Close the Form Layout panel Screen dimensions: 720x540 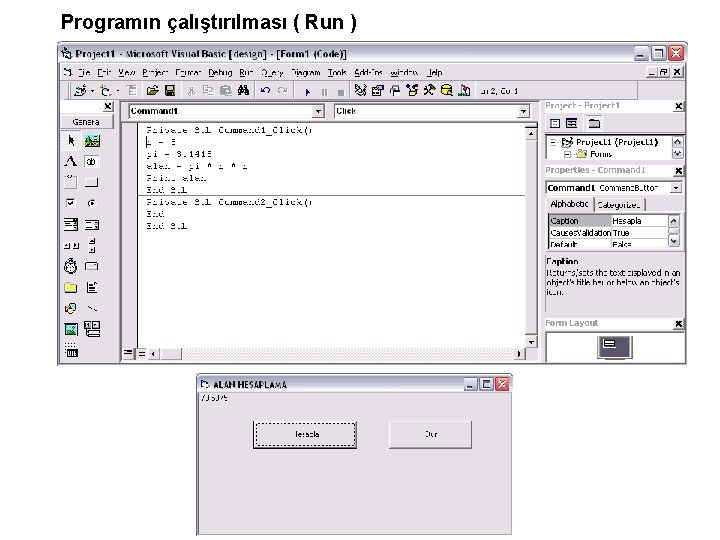678,324
